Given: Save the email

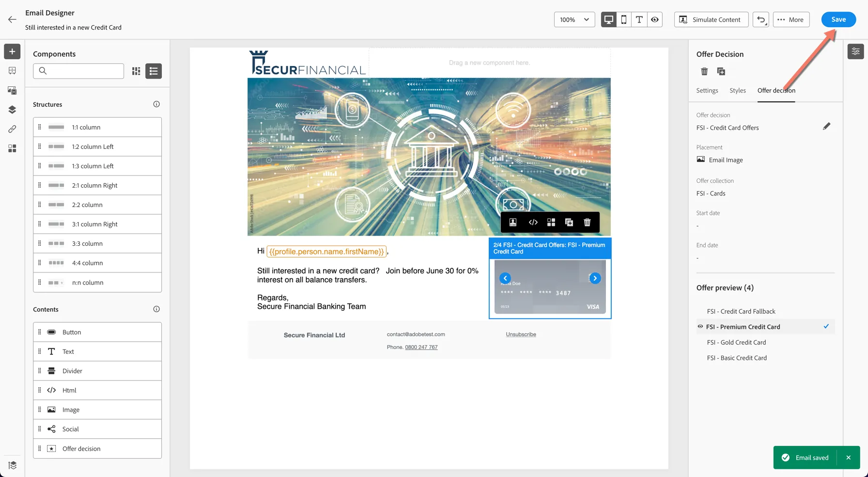Looking at the screenshot, I should pyautogui.click(x=838, y=19).
